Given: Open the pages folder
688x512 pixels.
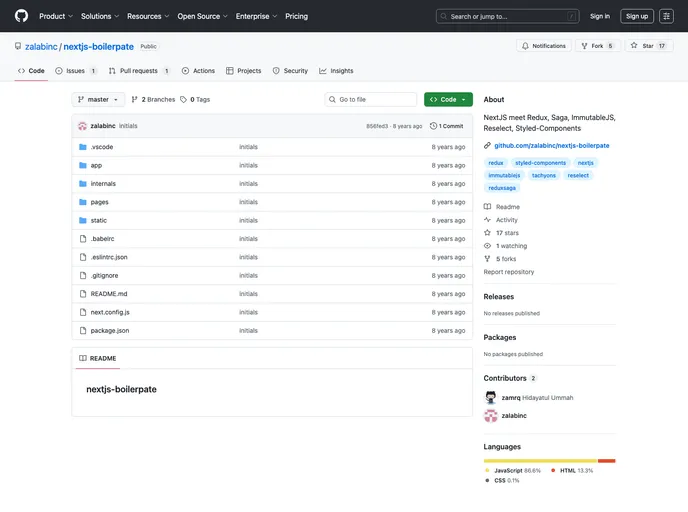Looking at the screenshot, I should pos(99,202).
